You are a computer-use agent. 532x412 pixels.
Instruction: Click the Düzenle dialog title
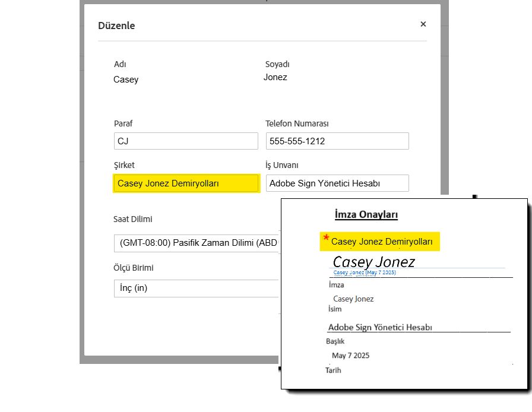(x=116, y=26)
